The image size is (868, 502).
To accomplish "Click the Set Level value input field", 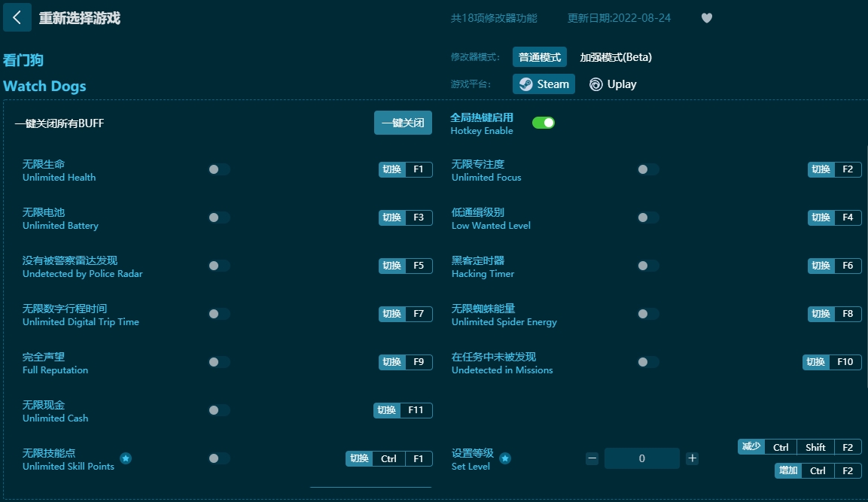I will tap(641, 458).
